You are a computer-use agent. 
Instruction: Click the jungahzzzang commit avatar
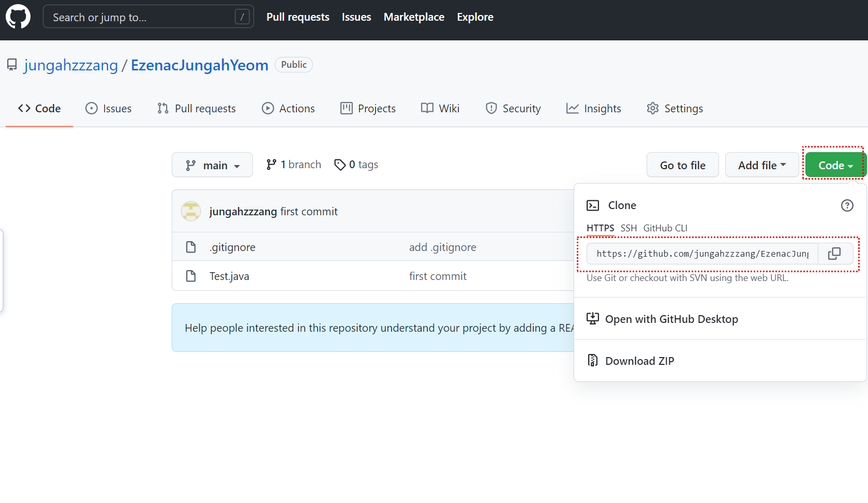[191, 211]
